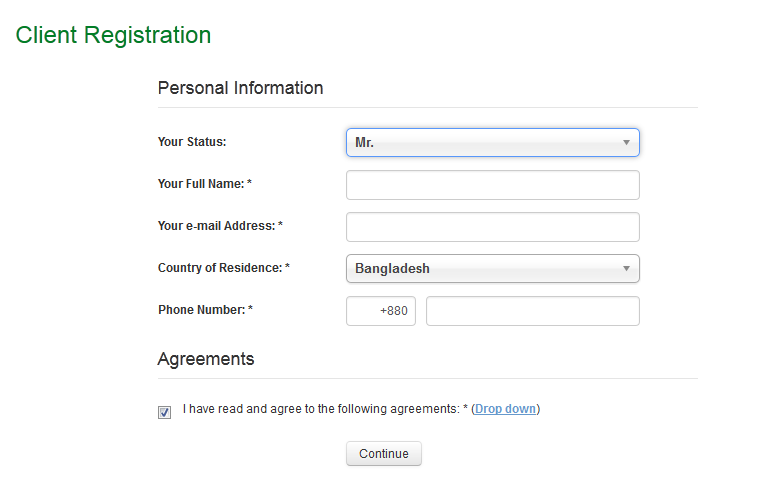
Task: Click the Your Full Name label
Action: [205, 184]
